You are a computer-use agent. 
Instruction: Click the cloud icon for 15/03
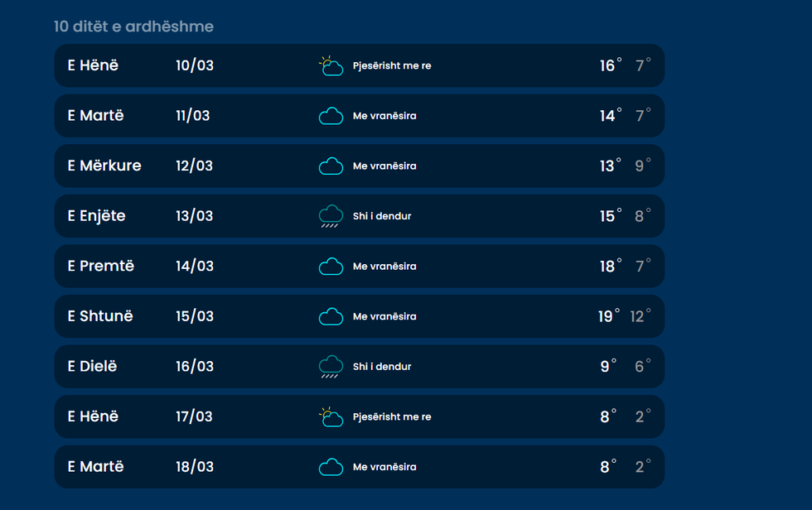click(x=331, y=316)
